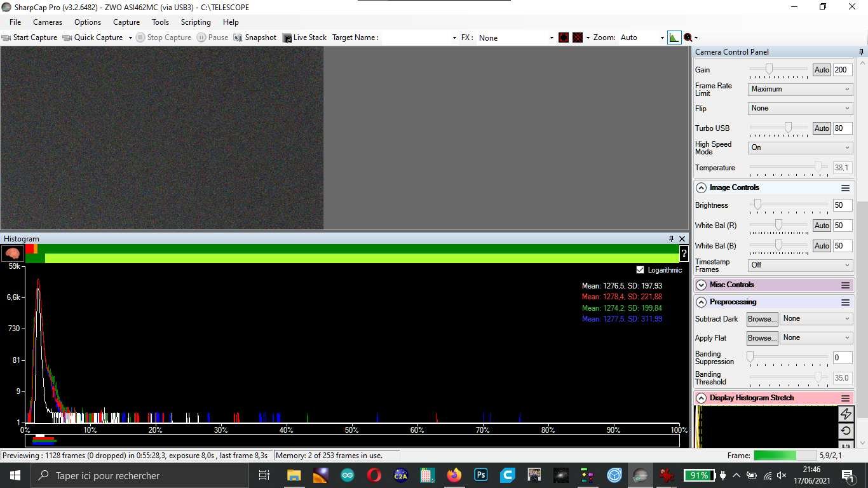Open Image Controls hamburger menu icon

(845, 188)
